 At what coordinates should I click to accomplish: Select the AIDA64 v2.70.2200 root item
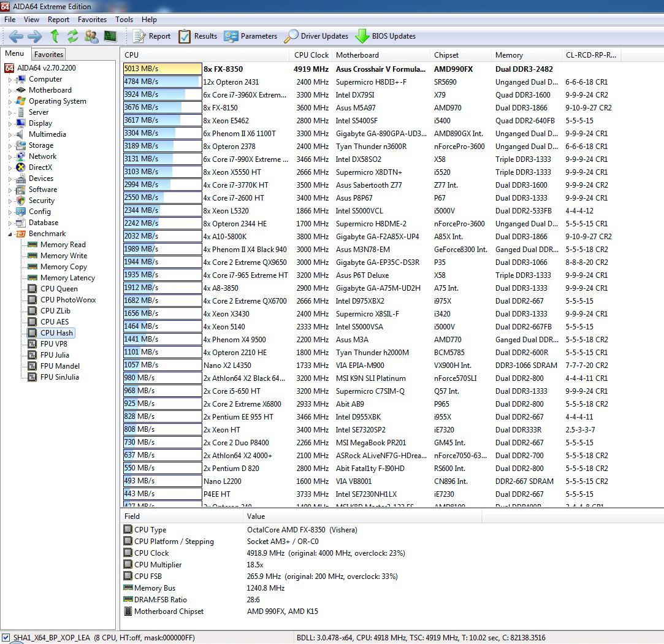pyautogui.click(x=40, y=68)
